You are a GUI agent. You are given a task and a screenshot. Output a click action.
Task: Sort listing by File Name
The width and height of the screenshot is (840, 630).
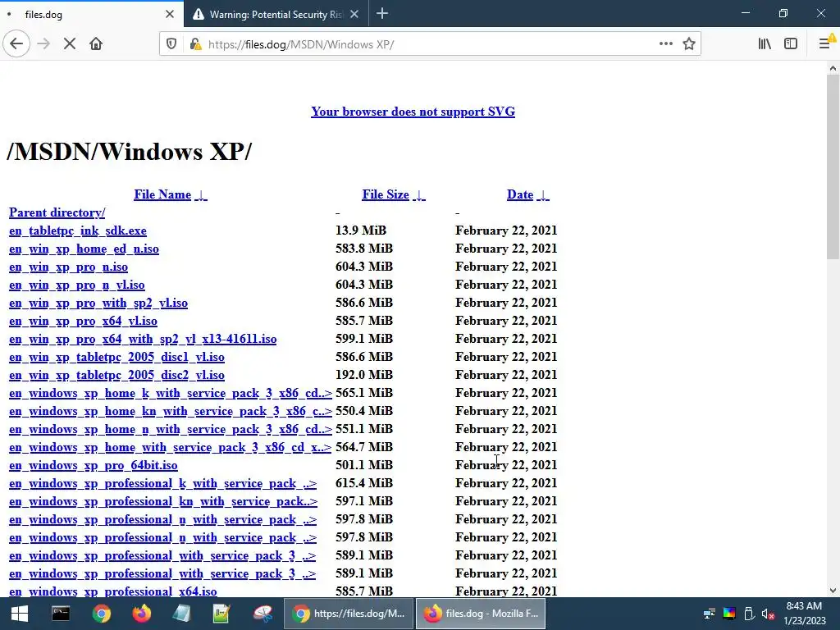pos(162,194)
